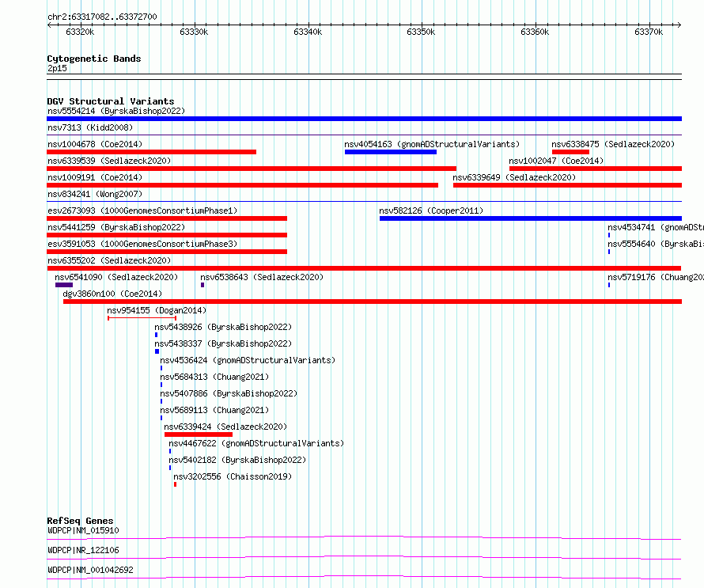Select nsv5407886 (ByrskaBishop2022) label
Image resolution: width=704 pixels, height=588 pixels.
229,393
